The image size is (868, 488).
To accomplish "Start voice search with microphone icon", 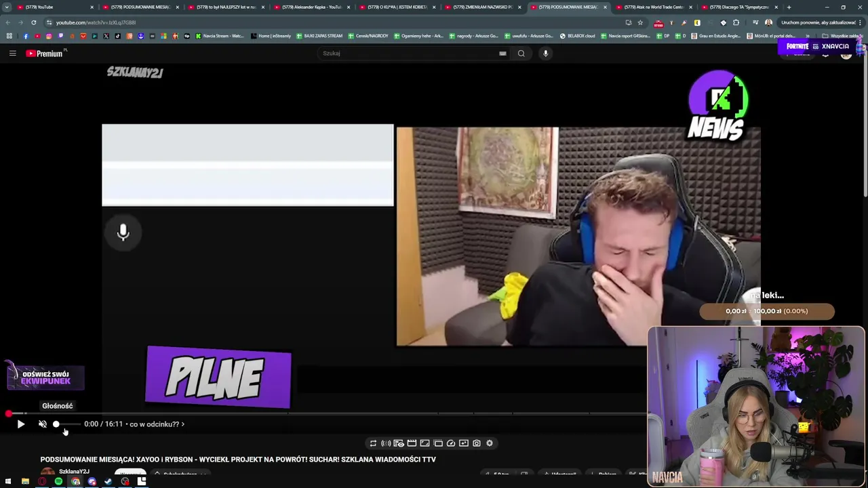I will click(x=545, y=54).
